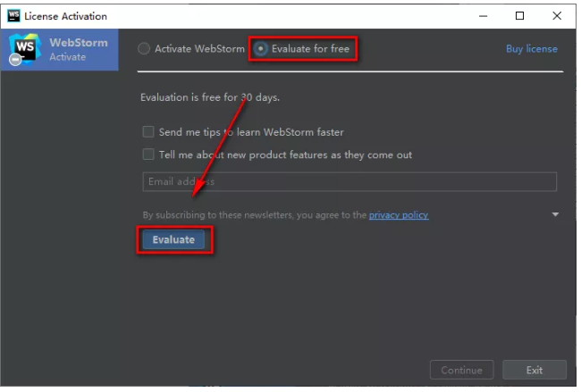Click the WebStorm WS logo icon in sidebar
581x392 pixels.
click(24, 50)
